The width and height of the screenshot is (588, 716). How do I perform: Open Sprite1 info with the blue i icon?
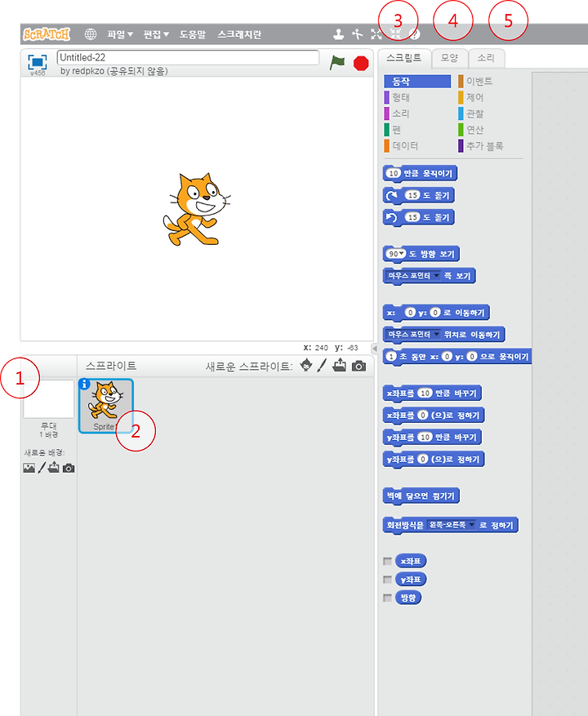pos(84,385)
